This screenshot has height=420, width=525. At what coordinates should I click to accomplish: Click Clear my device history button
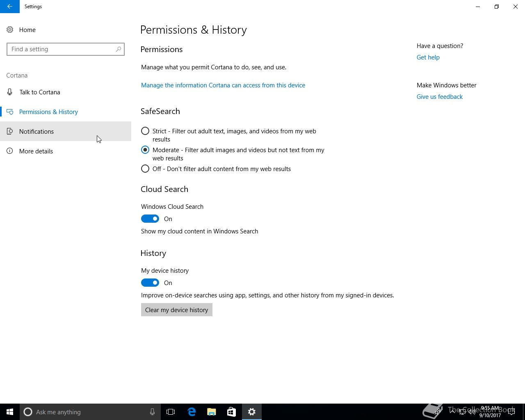(x=177, y=310)
